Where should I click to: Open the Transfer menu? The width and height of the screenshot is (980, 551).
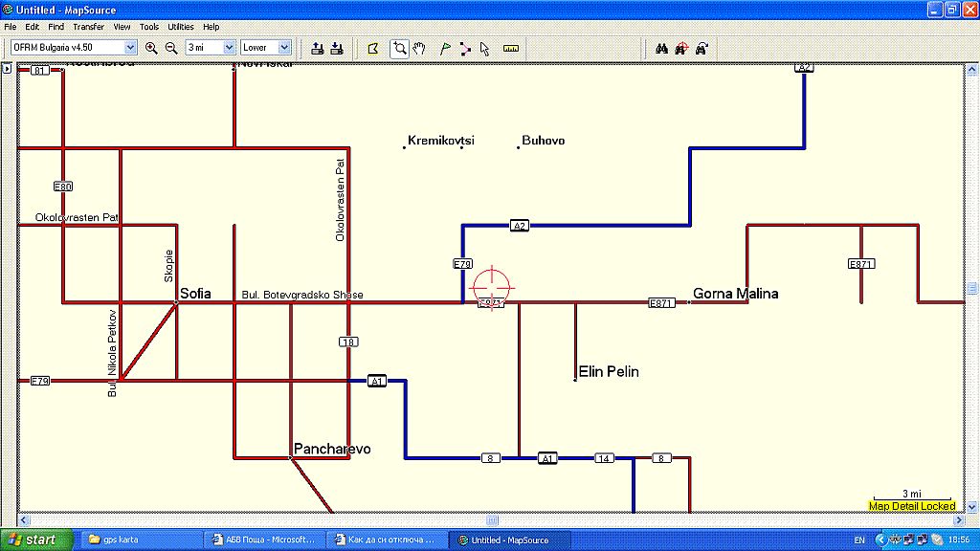[x=89, y=27]
